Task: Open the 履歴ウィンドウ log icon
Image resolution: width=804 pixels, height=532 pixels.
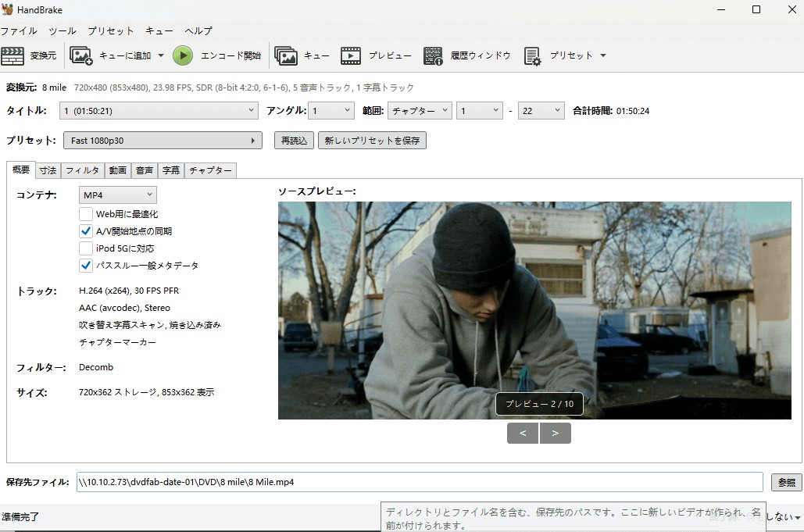Action: (434, 55)
